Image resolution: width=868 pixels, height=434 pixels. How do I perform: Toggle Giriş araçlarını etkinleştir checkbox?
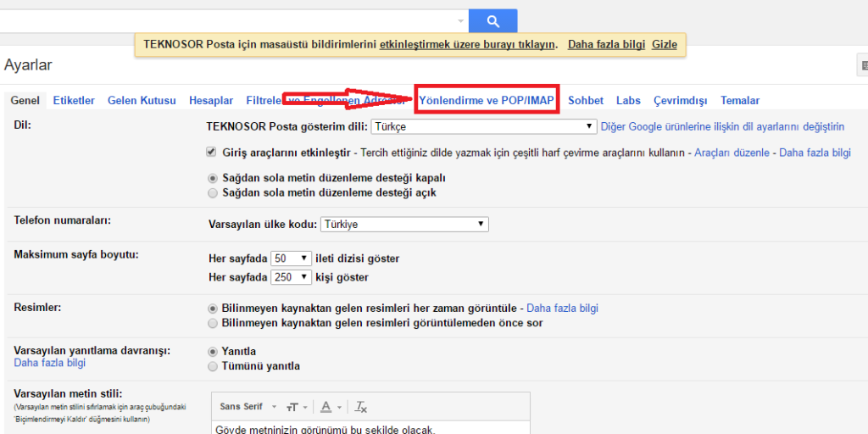point(211,152)
